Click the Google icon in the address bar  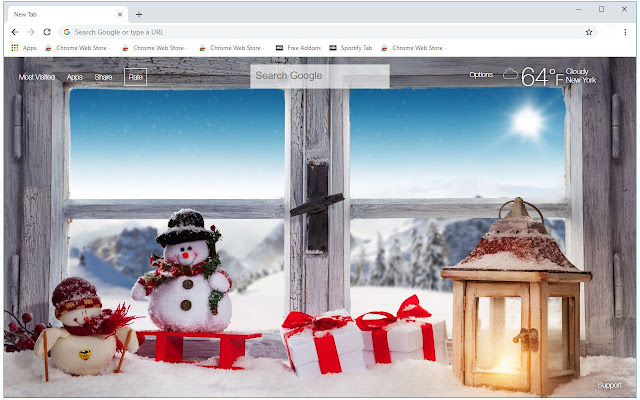click(67, 32)
